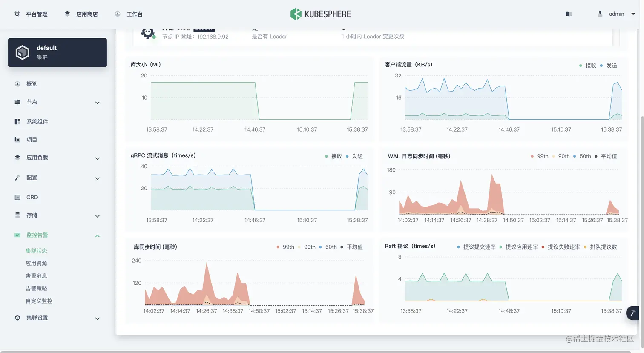Open 工作台 in the top bar
644x353 pixels.
click(135, 14)
